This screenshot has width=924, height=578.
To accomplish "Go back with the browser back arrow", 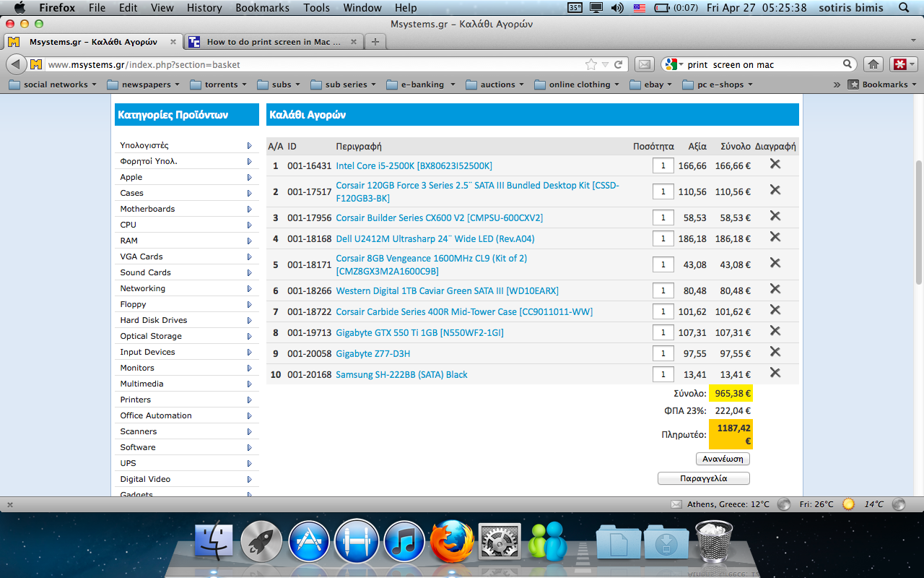I will click(x=17, y=64).
